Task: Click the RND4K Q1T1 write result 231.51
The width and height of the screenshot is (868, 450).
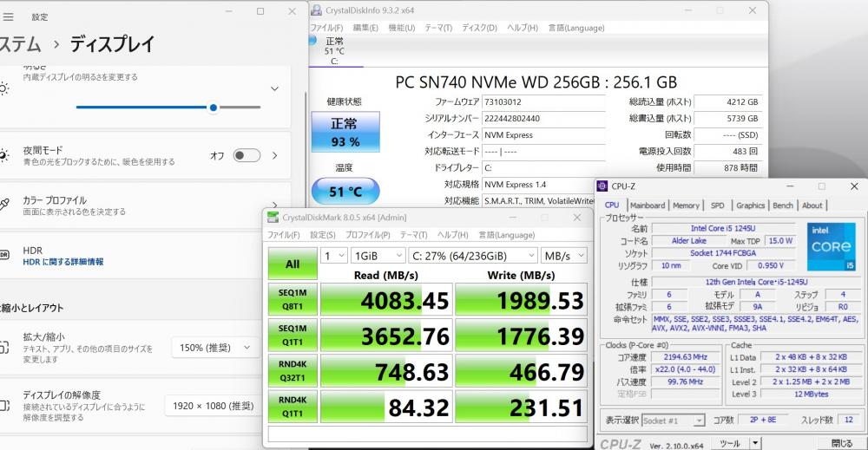Action: pos(521,407)
